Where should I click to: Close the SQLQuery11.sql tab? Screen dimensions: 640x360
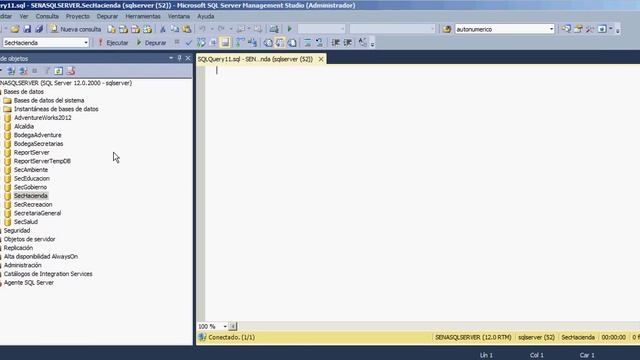[321, 59]
